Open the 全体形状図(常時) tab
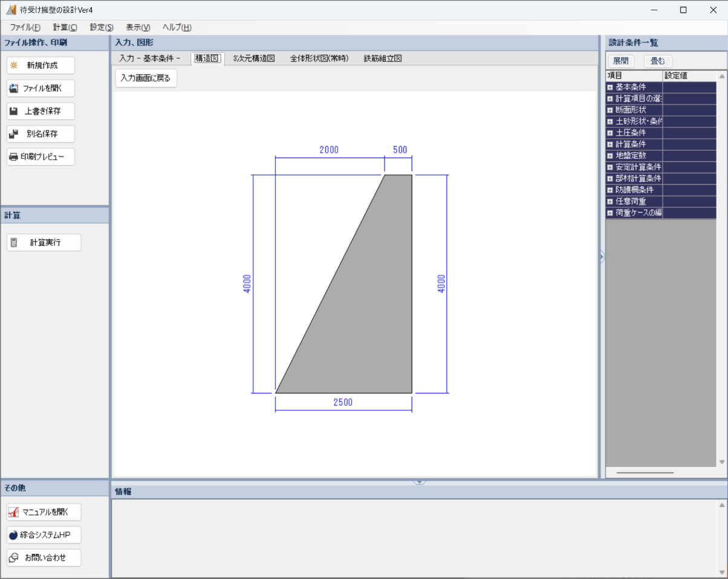This screenshot has height=579, width=728. tap(319, 59)
